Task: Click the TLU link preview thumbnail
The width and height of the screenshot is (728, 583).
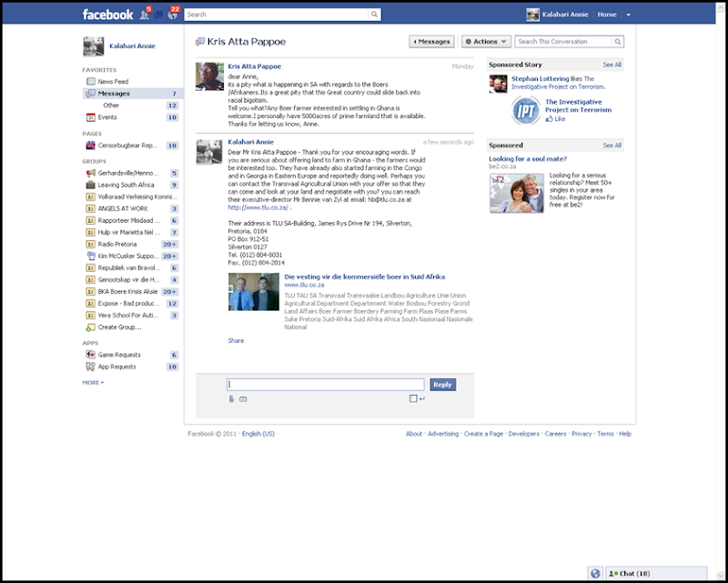Action: click(254, 291)
